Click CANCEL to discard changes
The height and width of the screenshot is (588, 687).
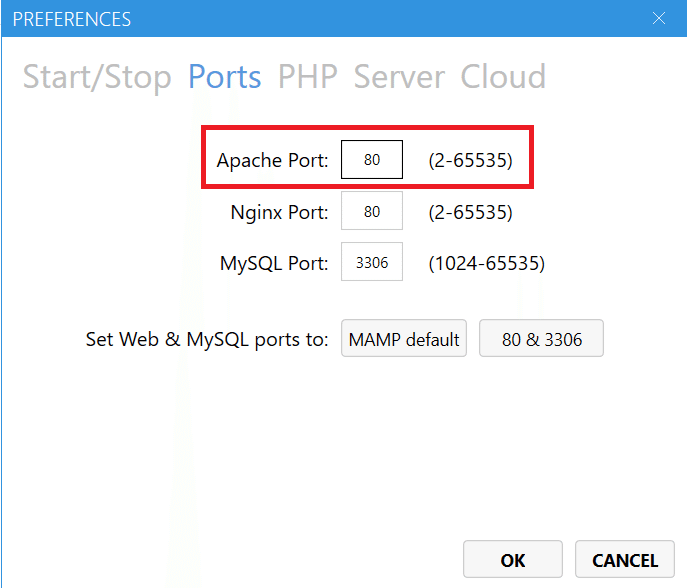pos(625,560)
